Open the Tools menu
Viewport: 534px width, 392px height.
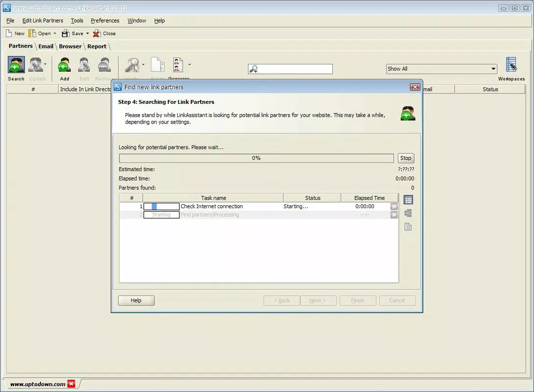77,21
